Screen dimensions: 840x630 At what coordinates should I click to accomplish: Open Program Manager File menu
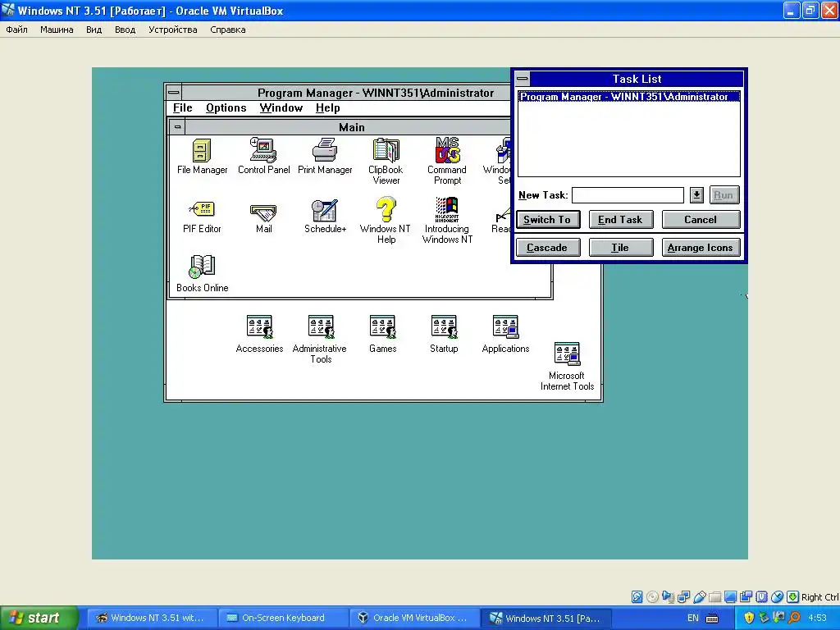pos(183,107)
